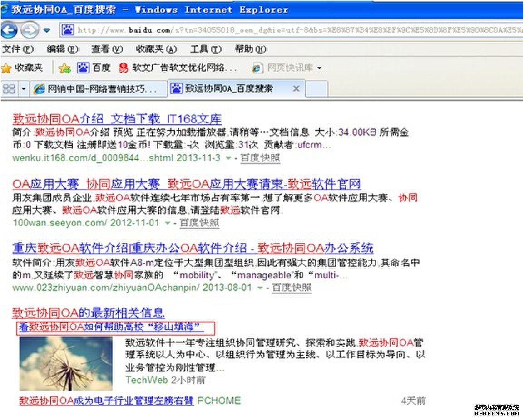
Task: Click the 4天前 timestamp text
Action: coord(413,400)
